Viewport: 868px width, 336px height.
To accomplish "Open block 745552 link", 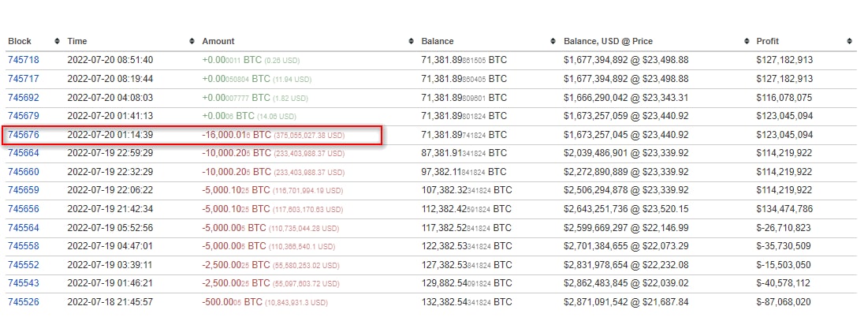I will click(x=23, y=265).
